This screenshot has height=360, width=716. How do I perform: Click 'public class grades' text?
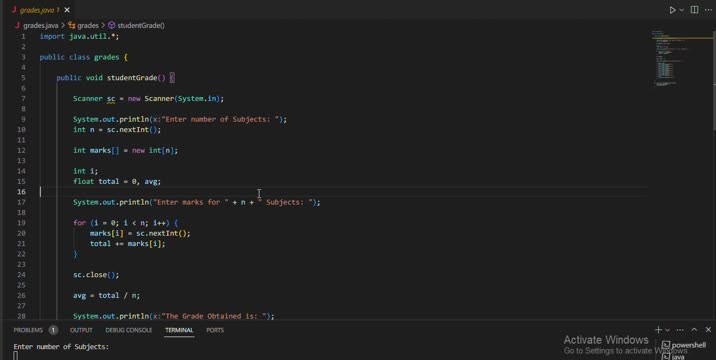click(x=79, y=57)
